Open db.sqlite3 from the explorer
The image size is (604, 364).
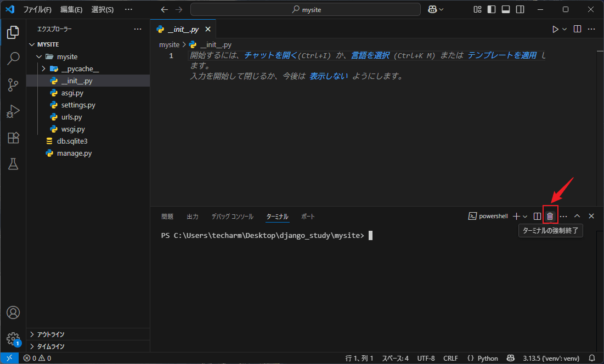tap(88, 141)
